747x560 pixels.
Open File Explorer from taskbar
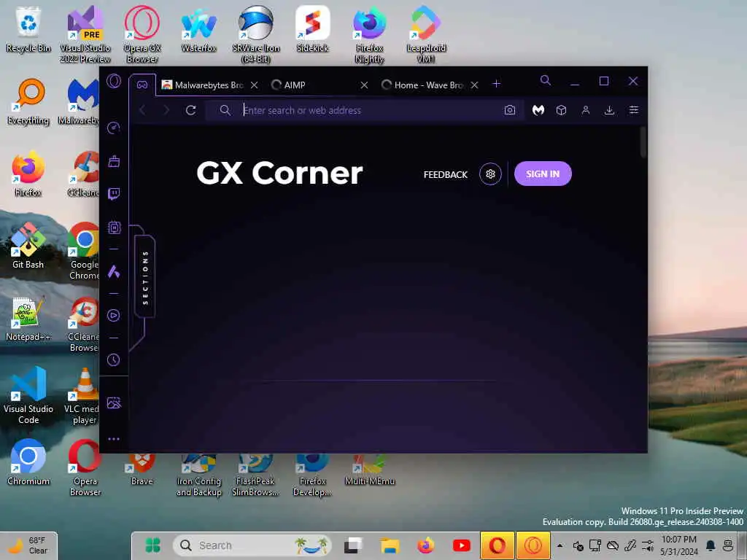[390, 545]
